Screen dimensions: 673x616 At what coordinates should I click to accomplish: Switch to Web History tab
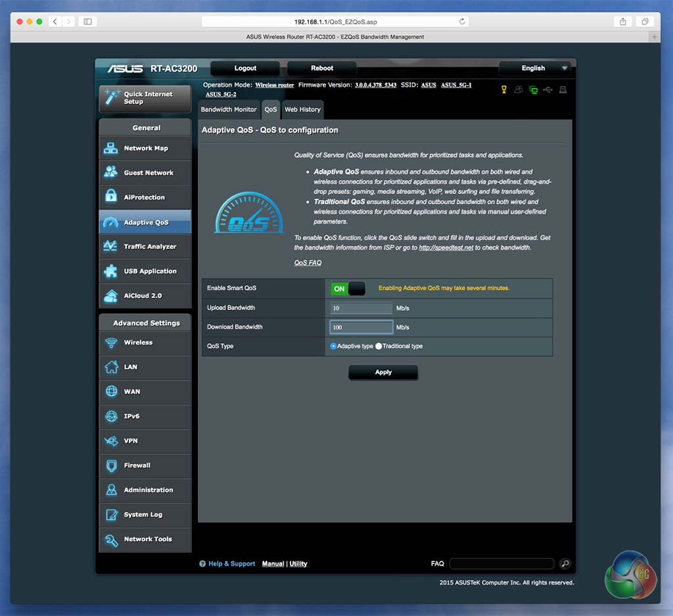[302, 110]
